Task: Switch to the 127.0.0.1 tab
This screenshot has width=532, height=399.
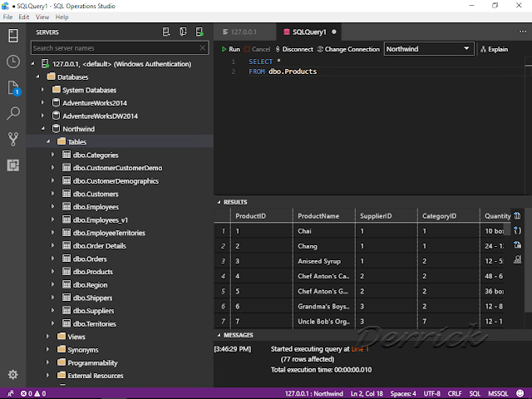Action: coord(244,32)
